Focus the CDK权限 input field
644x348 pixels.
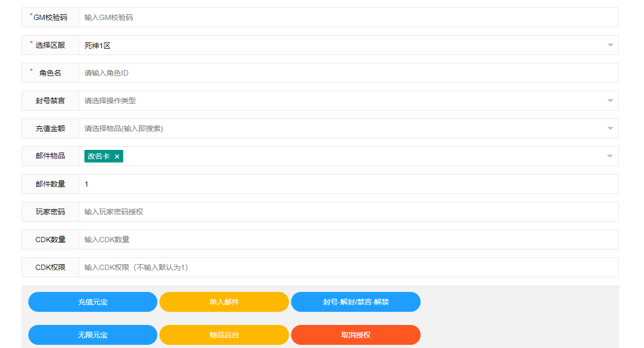click(x=346, y=267)
